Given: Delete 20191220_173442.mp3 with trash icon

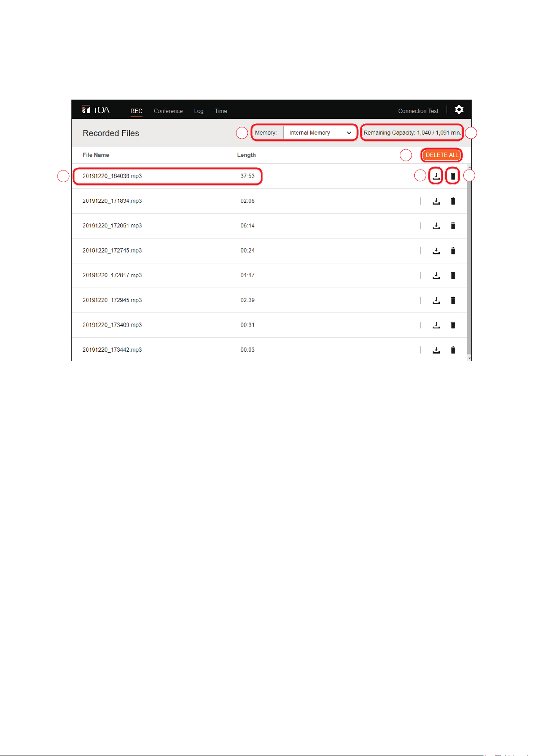Looking at the screenshot, I should pyautogui.click(x=453, y=350).
